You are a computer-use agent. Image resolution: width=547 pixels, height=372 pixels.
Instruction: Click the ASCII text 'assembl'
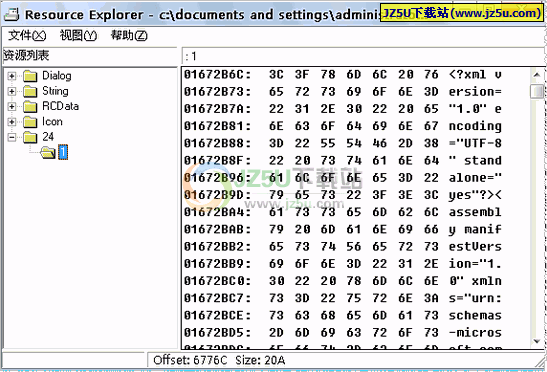(475, 212)
